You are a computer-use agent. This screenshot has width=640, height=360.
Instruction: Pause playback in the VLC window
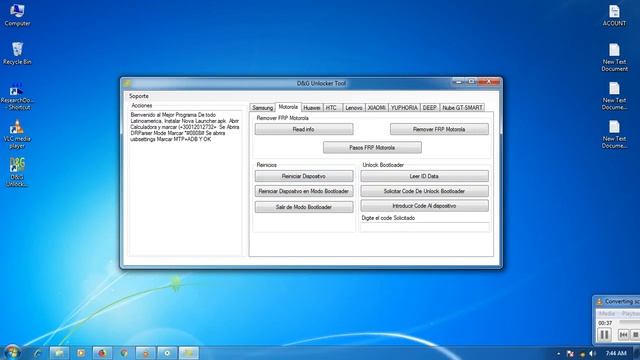click(x=604, y=335)
